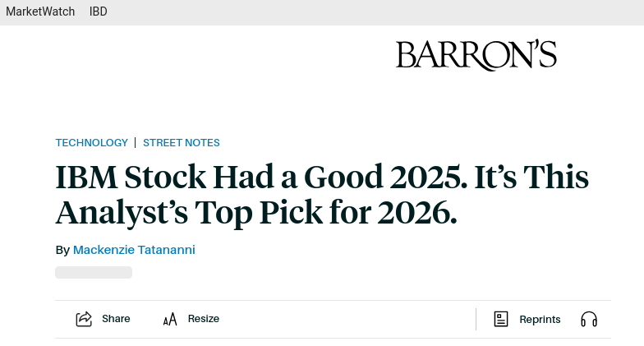Visit author Mackenzie Tatananni's page
Image resolution: width=644 pixels, height=346 pixels.
[134, 249]
